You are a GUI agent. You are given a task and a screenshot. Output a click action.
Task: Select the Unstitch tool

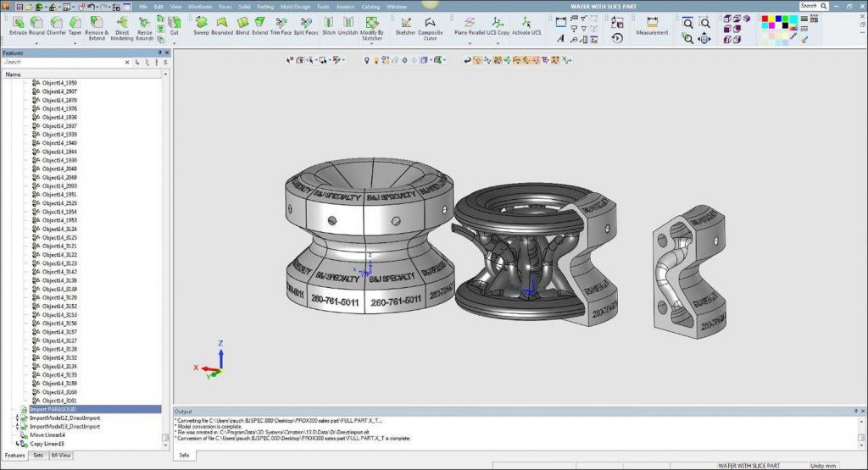point(348,26)
